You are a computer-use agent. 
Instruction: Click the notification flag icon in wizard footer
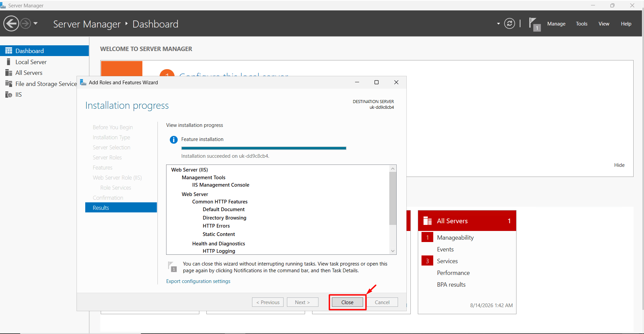[x=172, y=267]
